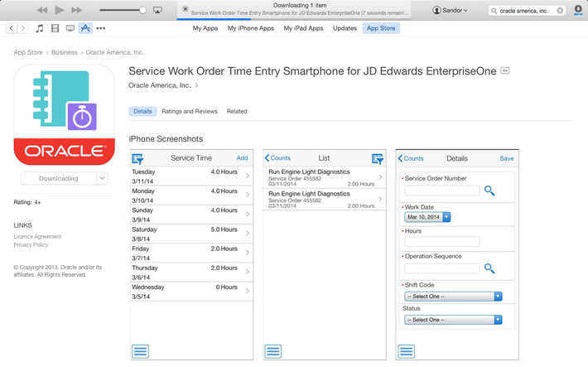Click the play button
Image resolution: width=588 pixels, height=367 pixels.
click(x=60, y=10)
